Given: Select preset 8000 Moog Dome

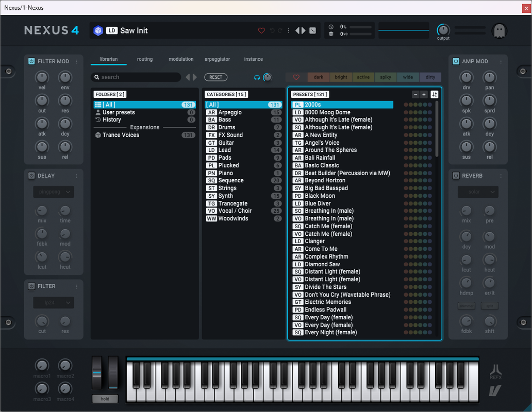Looking at the screenshot, I should 343,112.
